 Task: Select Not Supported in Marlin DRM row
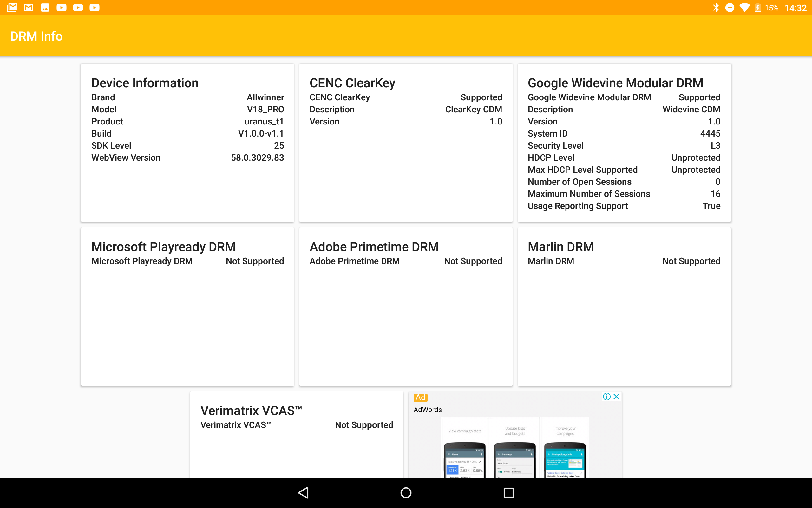tap(691, 261)
